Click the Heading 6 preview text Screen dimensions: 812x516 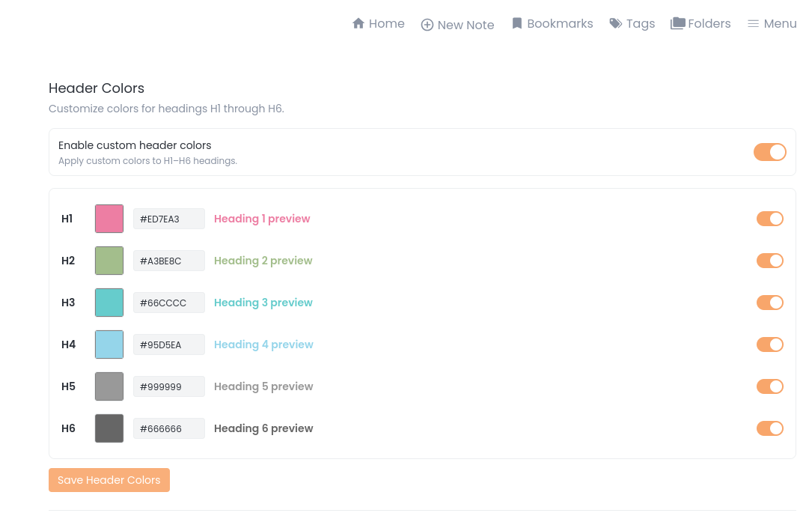tap(263, 428)
